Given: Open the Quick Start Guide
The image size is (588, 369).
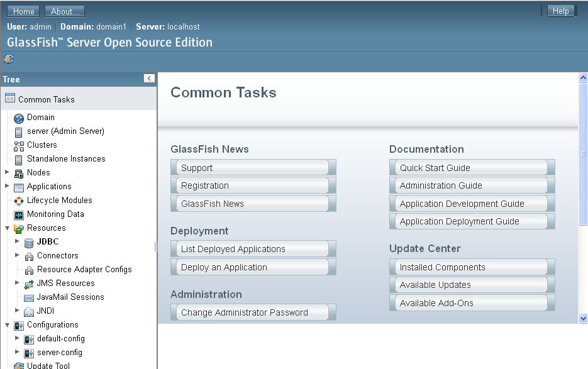Looking at the screenshot, I should click(472, 167).
